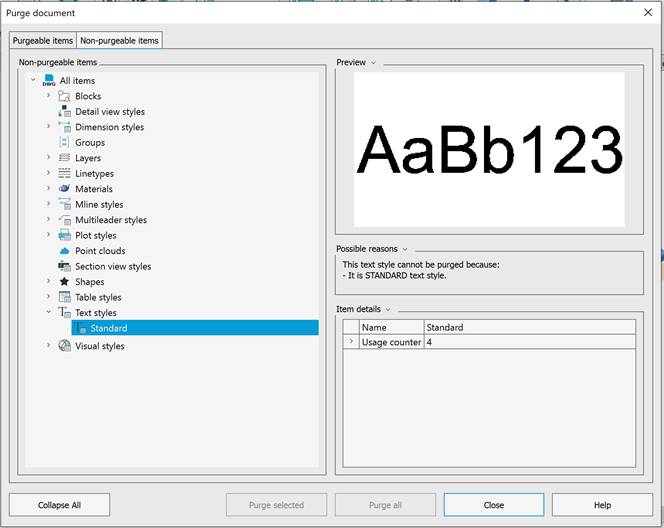Click the Shapes star icon
The width and height of the screenshot is (664, 528).
tap(64, 282)
